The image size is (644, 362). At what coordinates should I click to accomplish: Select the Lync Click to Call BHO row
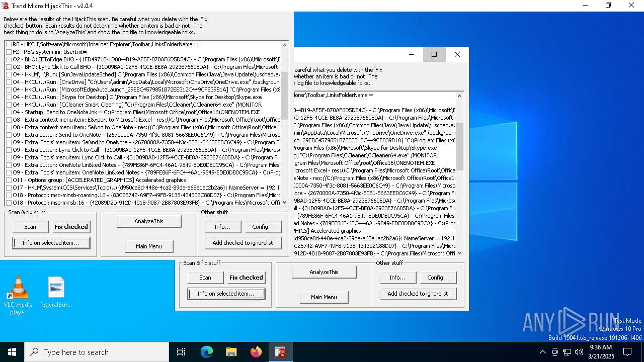[146, 67]
